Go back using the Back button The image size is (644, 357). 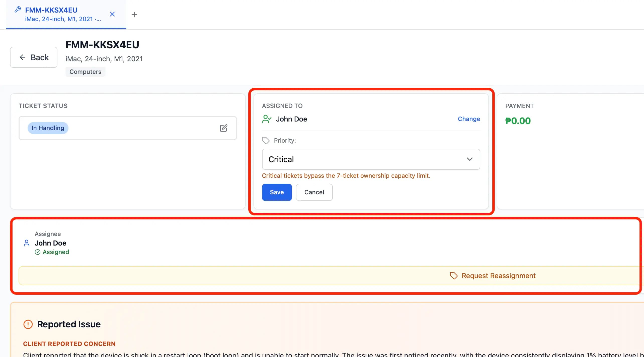coord(34,57)
